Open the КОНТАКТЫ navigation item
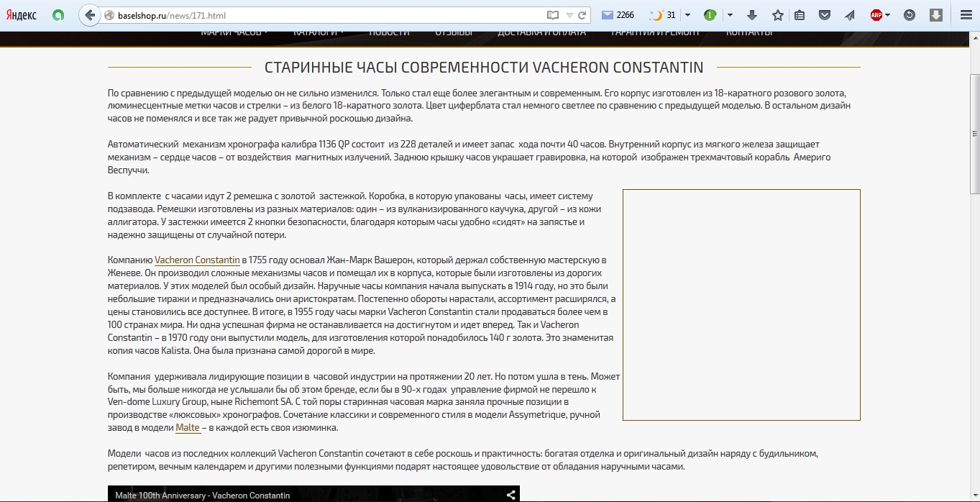Viewport: 980px width, 502px height. (751, 31)
